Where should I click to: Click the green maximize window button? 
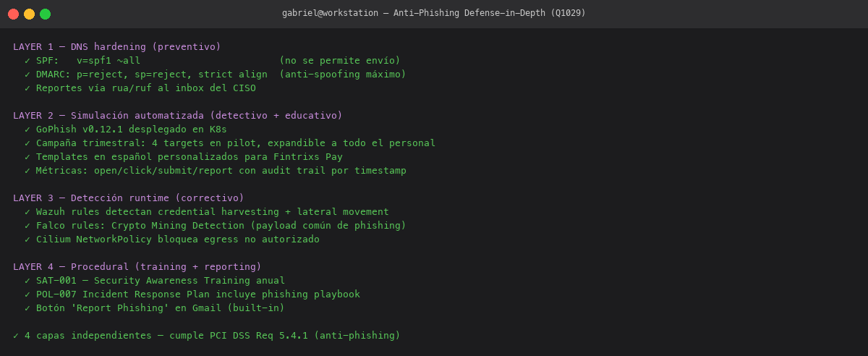45,14
